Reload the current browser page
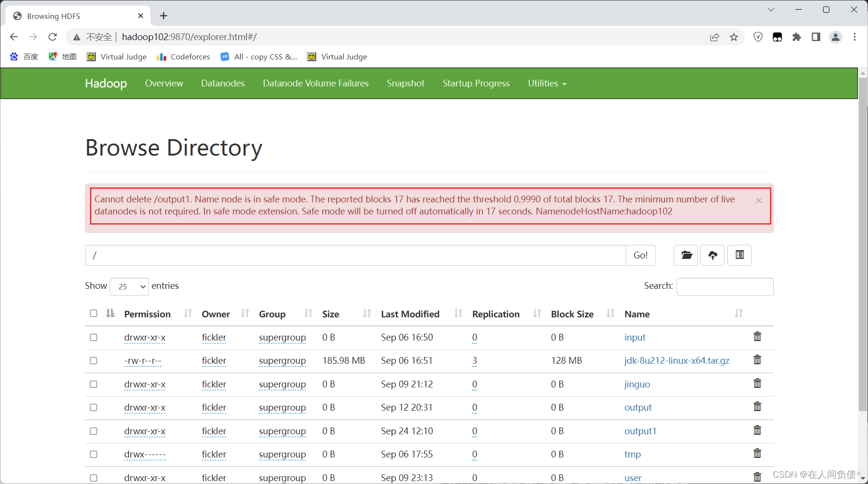This screenshot has width=868, height=484. coord(53,37)
